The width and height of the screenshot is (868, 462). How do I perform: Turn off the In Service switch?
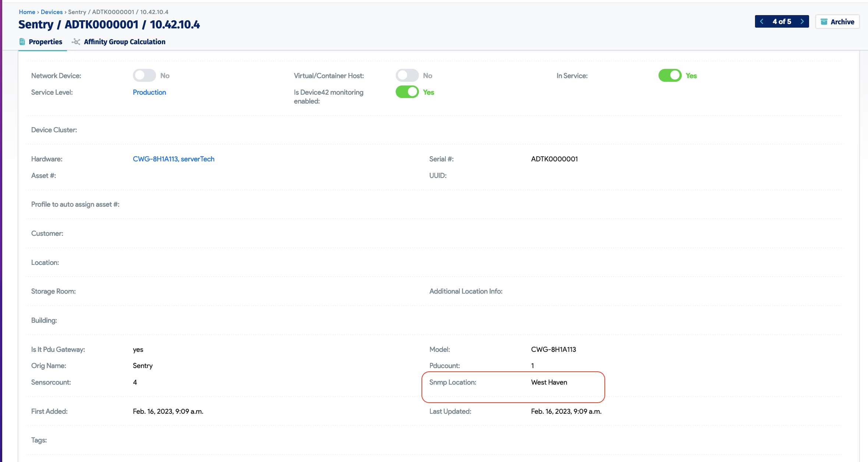(670, 76)
